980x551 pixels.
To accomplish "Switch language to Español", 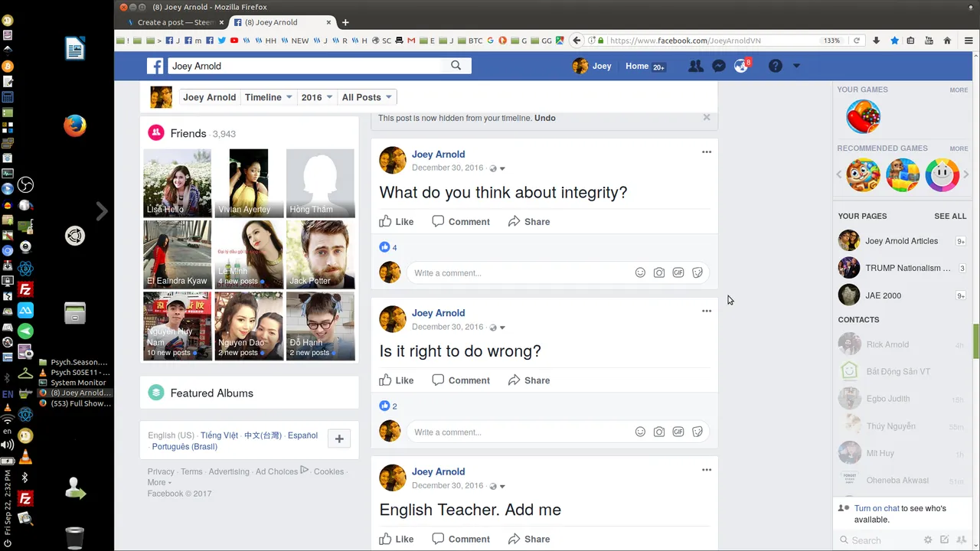I will click(x=302, y=435).
